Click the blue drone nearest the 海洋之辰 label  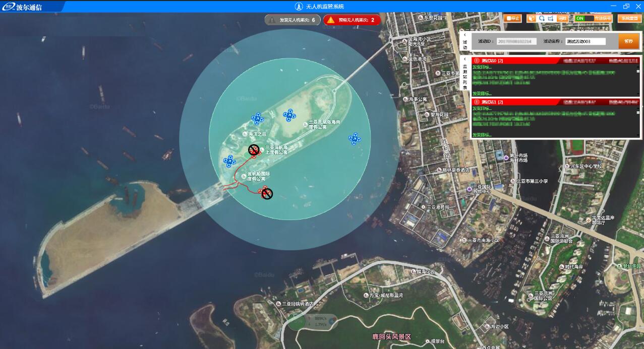pyautogui.click(x=258, y=118)
